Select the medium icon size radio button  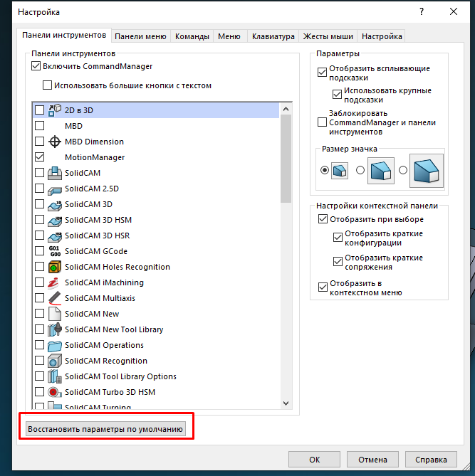(360, 170)
